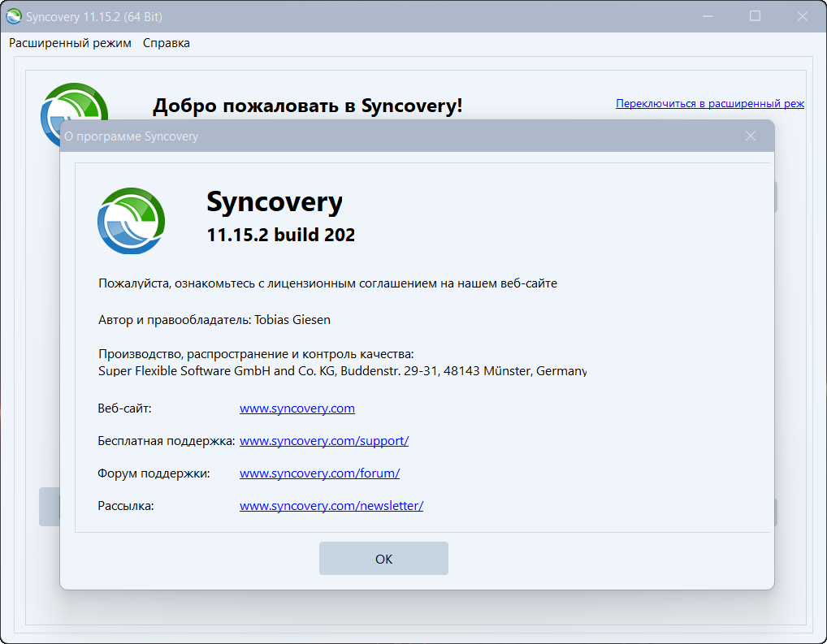
Task: Click the "Производство, распространение и контроль качества:" line
Action: point(256,354)
